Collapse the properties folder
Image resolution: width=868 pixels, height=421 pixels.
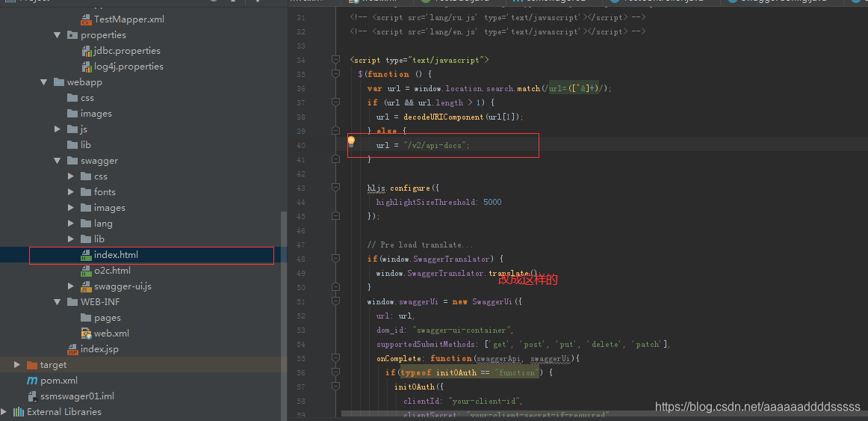pyautogui.click(x=57, y=35)
